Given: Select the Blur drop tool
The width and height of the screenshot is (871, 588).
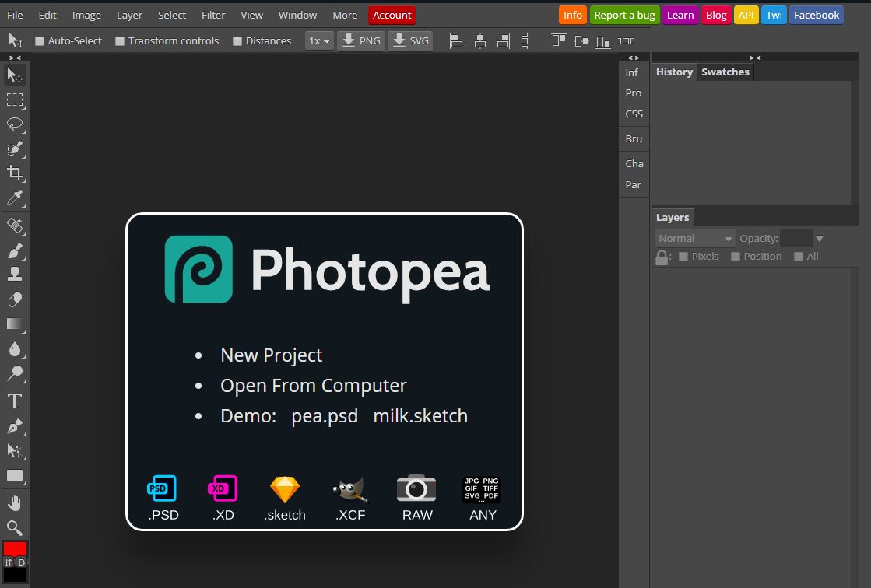Looking at the screenshot, I should 15,348.
